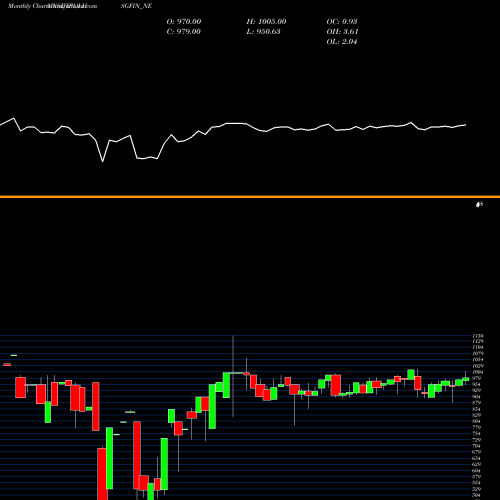
Task: Click the 679 price axis label
Action: click(x=477, y=452)
